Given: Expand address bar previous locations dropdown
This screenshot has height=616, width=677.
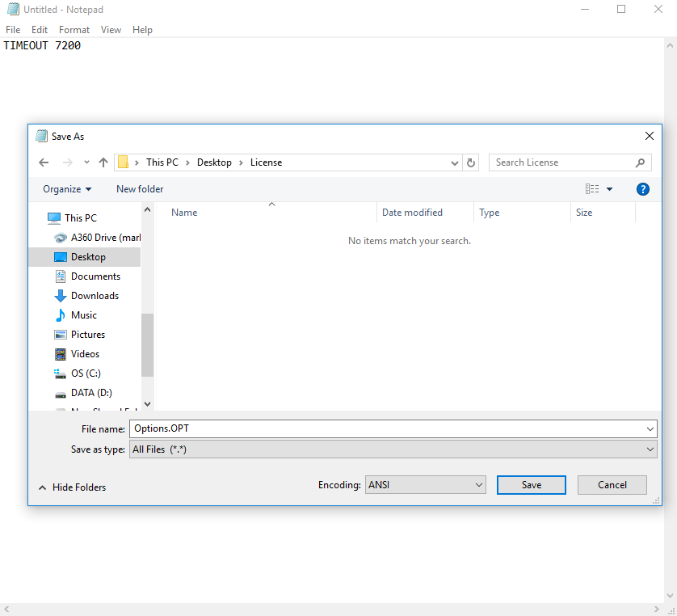Looking at the screenshot, I should pyautogui.click(x=454, y=162).
